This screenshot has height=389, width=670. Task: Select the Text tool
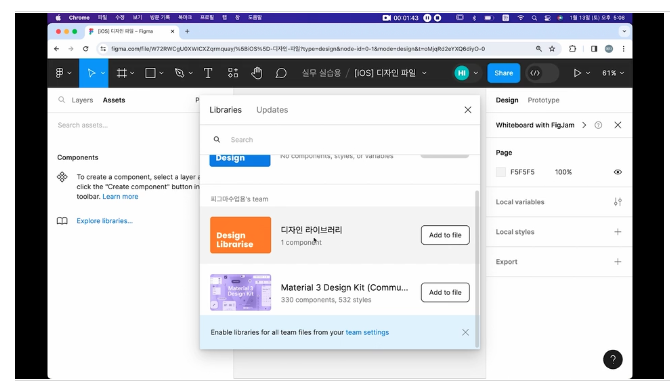point(208,73)
